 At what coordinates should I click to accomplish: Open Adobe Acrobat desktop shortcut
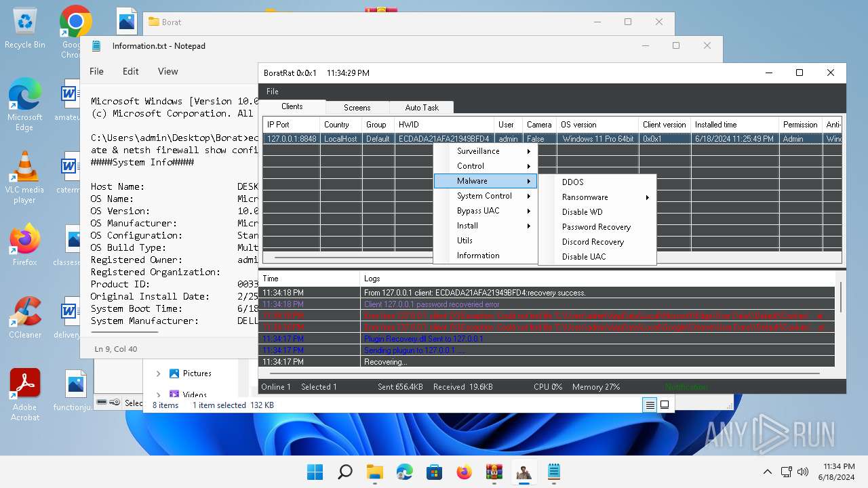25,395
